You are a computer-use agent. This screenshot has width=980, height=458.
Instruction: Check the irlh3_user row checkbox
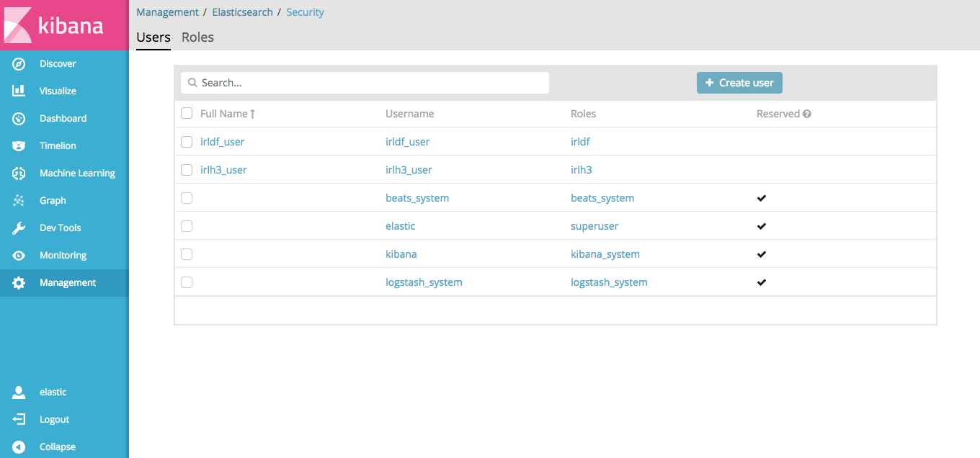187,170
